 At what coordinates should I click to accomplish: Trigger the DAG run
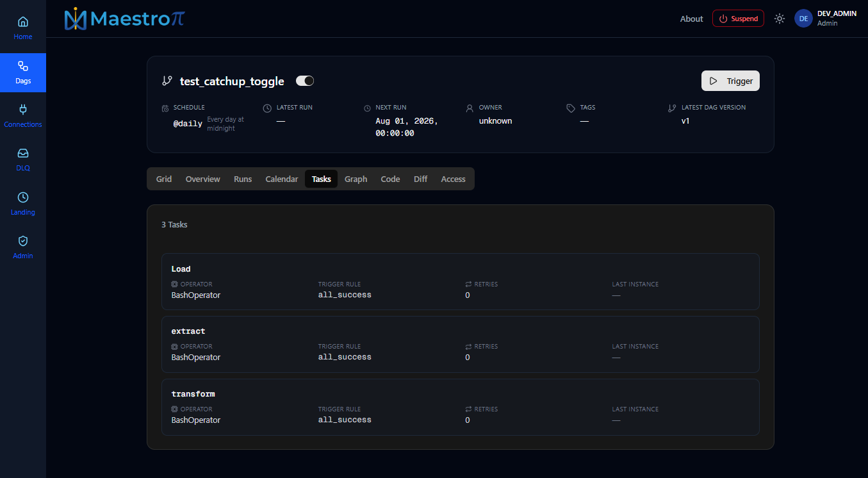click(730, 81)
